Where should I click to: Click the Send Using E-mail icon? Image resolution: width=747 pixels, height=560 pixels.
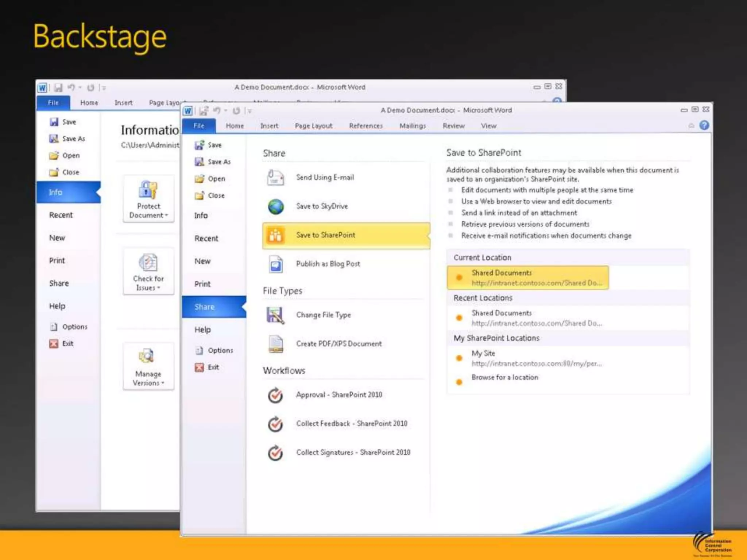(x=275, y=178)
